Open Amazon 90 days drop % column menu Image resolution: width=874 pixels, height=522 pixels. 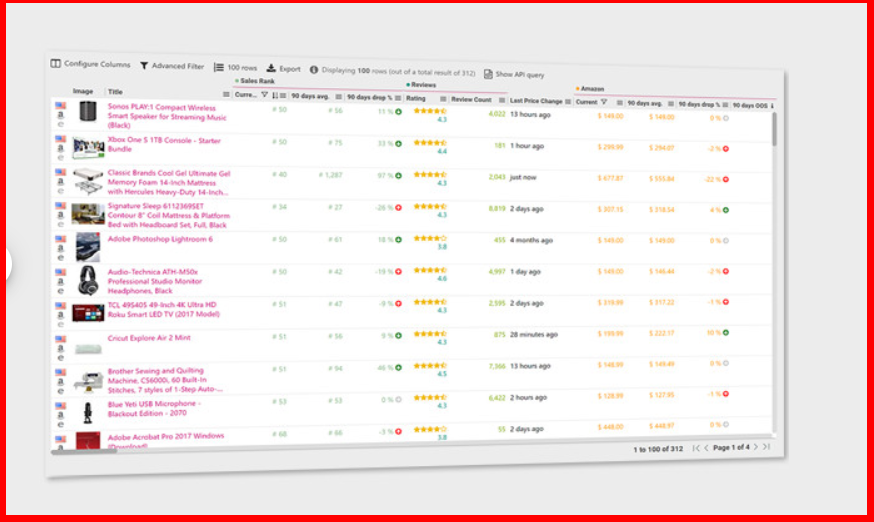tap(725, 105)
